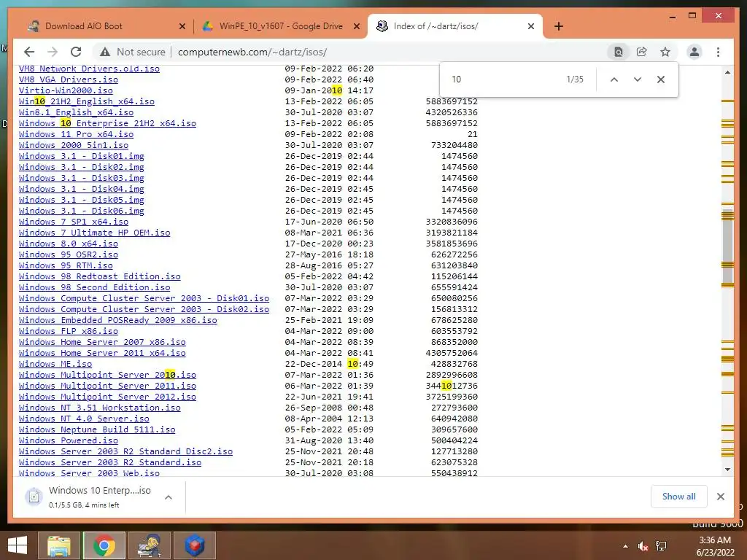Open Windows Powered.iso link

tap(68, 441)
